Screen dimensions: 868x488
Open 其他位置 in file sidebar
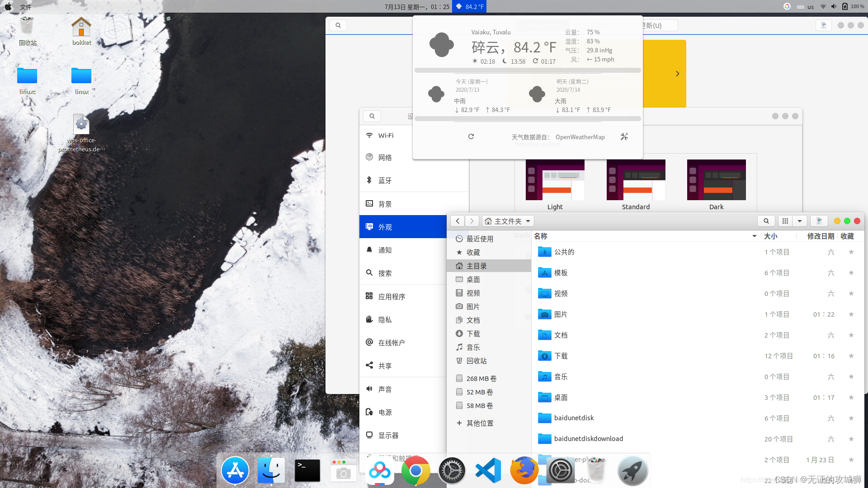click(480, 423)
